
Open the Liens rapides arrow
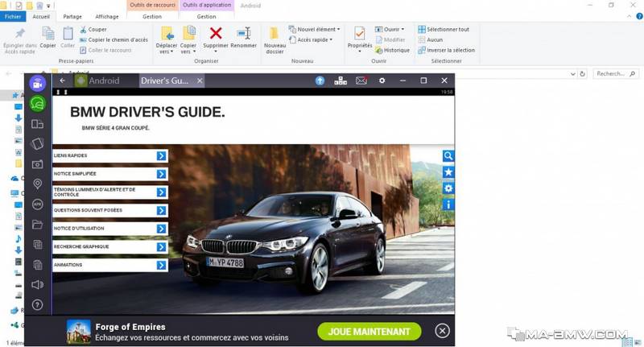[x=162, y=155]
